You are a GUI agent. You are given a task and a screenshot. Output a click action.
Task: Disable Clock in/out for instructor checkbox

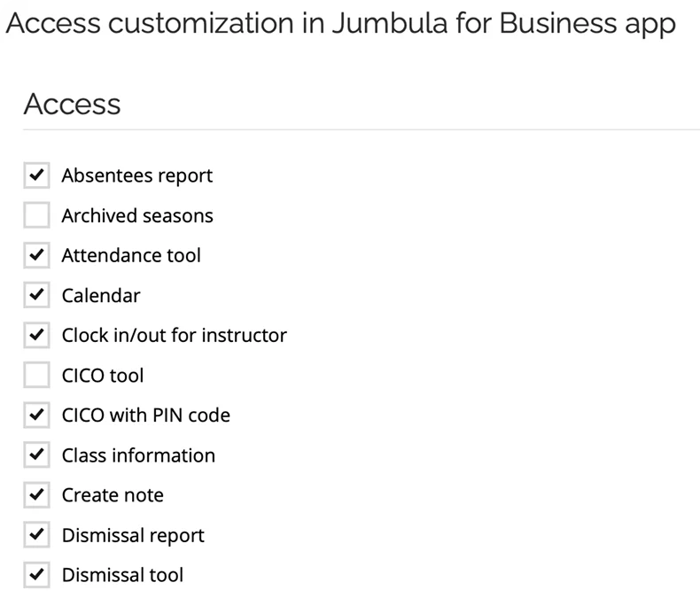click(36, 335)
